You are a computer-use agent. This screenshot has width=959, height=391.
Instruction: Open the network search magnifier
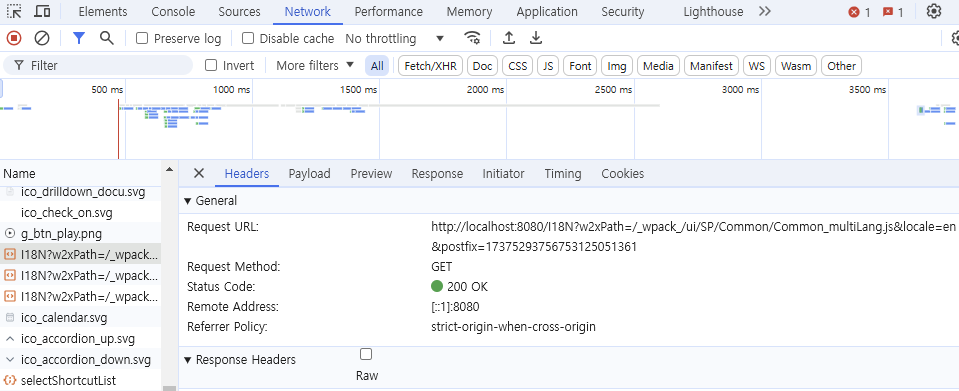[x=107, y=39]
